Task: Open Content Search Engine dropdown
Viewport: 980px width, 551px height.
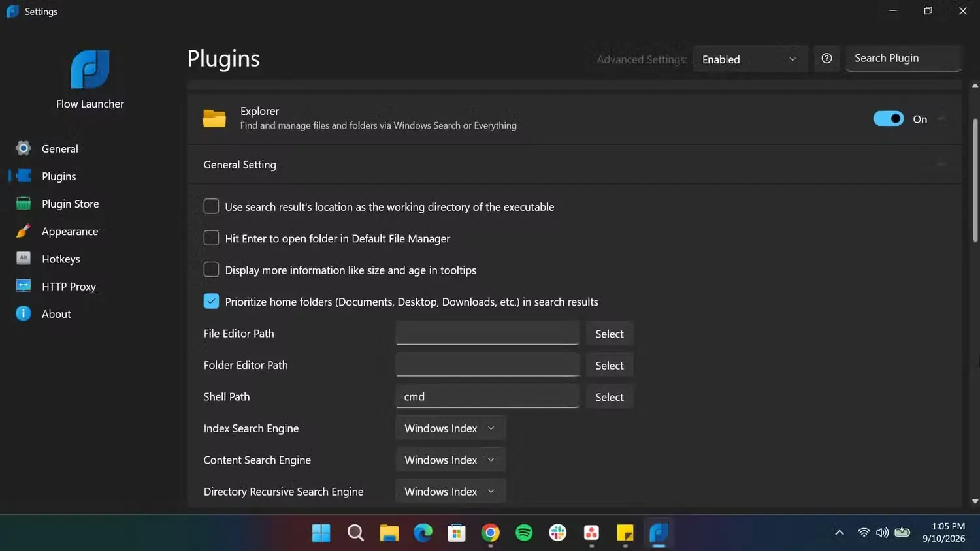Action: coord(450,460)
